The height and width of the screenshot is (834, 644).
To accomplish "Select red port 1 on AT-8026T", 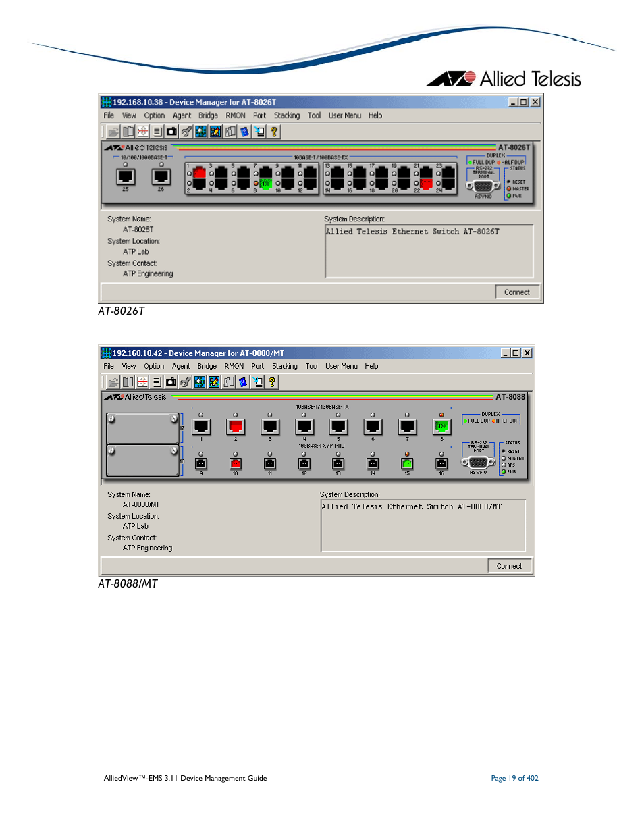I will point(199,172).
